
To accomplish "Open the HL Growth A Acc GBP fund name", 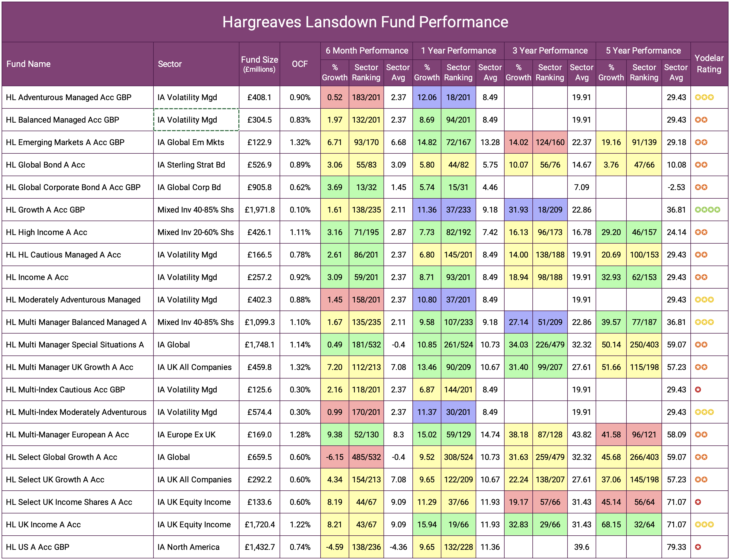I will [x=45, y=210].
